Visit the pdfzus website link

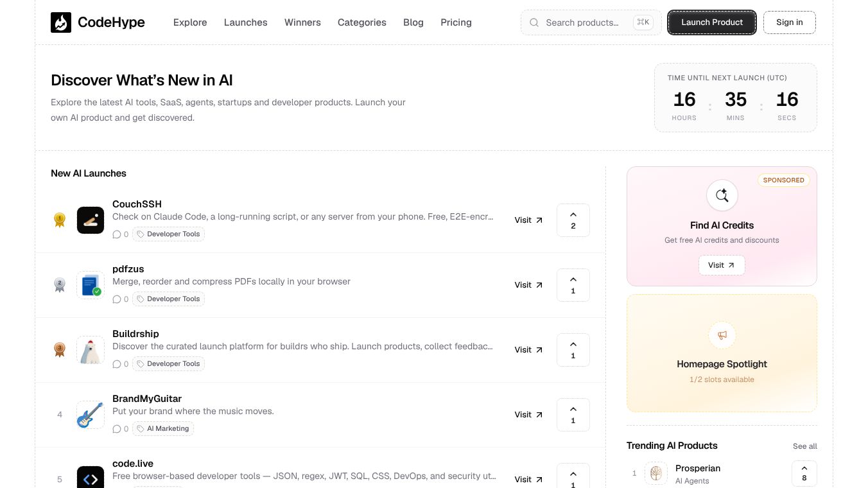(528, 285)
